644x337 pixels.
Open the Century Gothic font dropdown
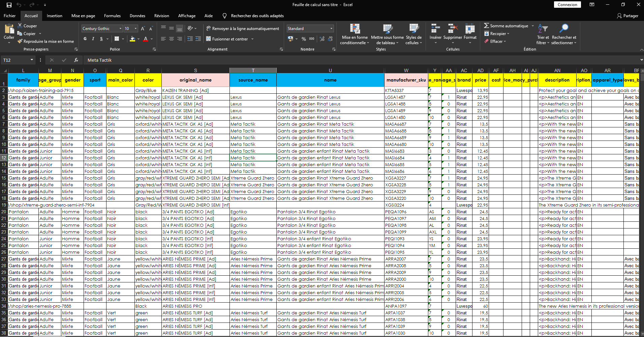point(120,29)
